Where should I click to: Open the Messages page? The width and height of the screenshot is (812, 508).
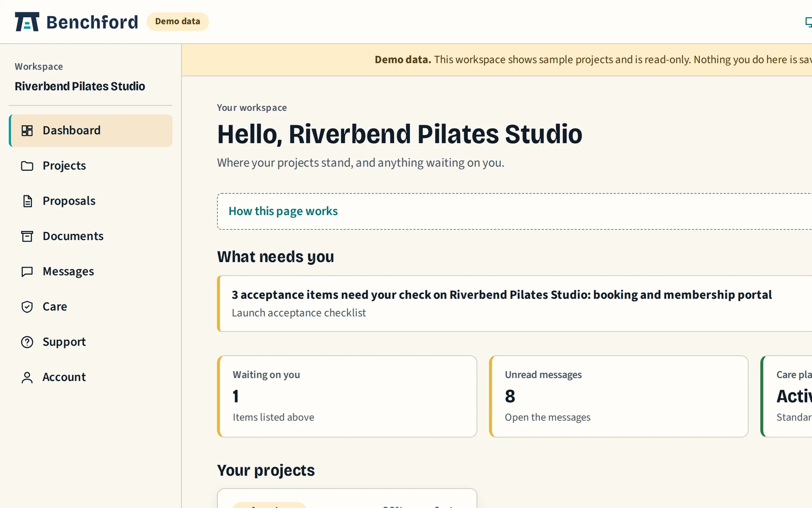(x=91, y=271)
